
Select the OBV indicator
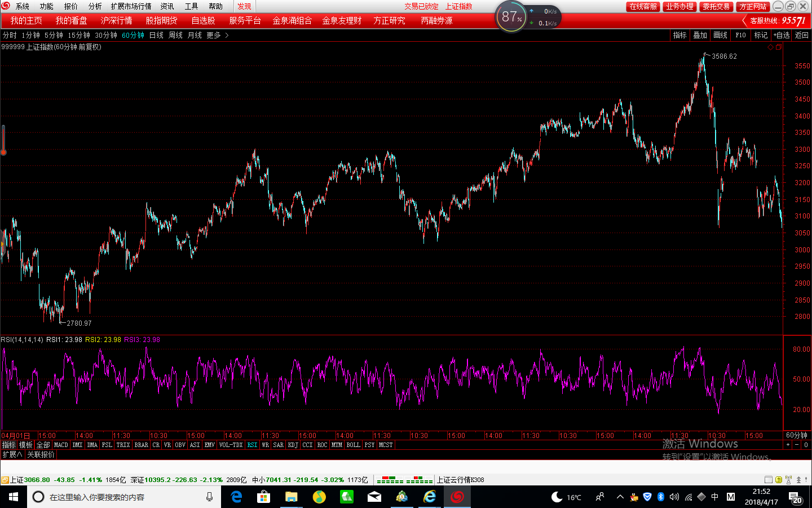click(180, 445)
